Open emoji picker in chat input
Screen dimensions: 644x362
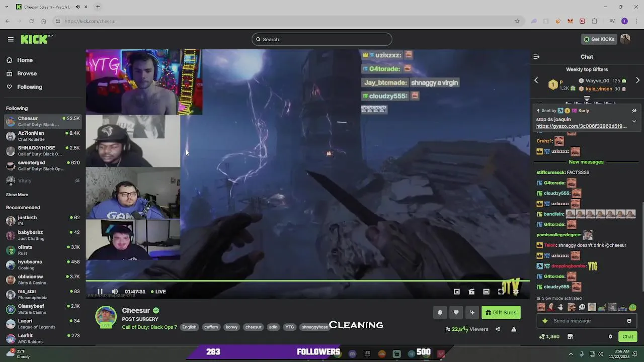[629, 321]
